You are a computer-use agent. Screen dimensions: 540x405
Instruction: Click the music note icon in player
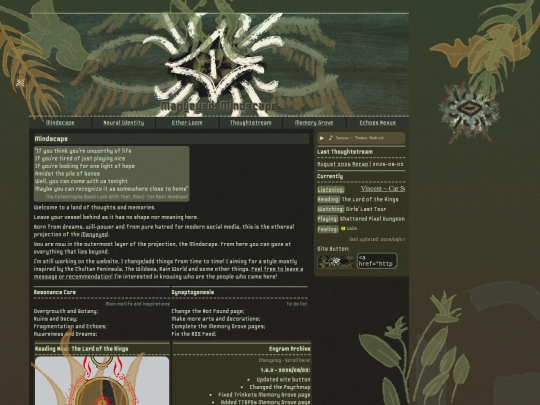(x=331, y=138)
